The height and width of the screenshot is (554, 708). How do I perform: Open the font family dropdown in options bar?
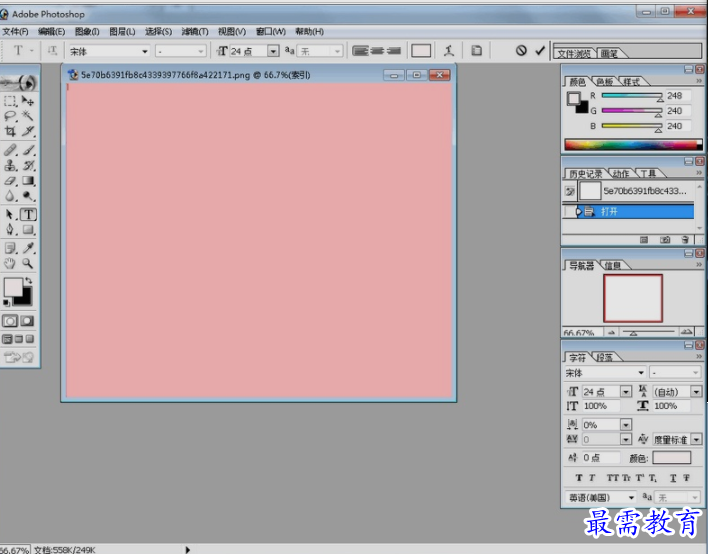click(144, 51)
